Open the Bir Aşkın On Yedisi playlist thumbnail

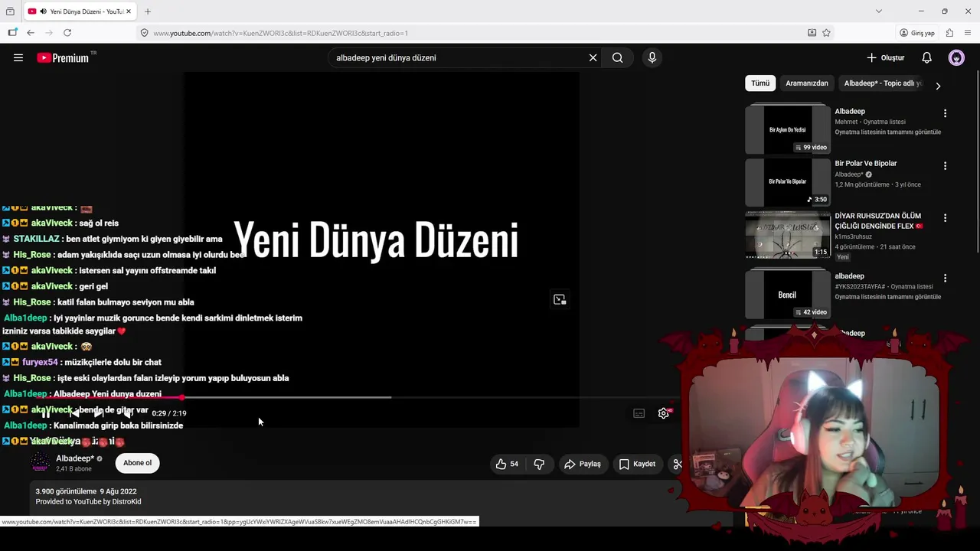pyautogui.click(x=787, y=129)
